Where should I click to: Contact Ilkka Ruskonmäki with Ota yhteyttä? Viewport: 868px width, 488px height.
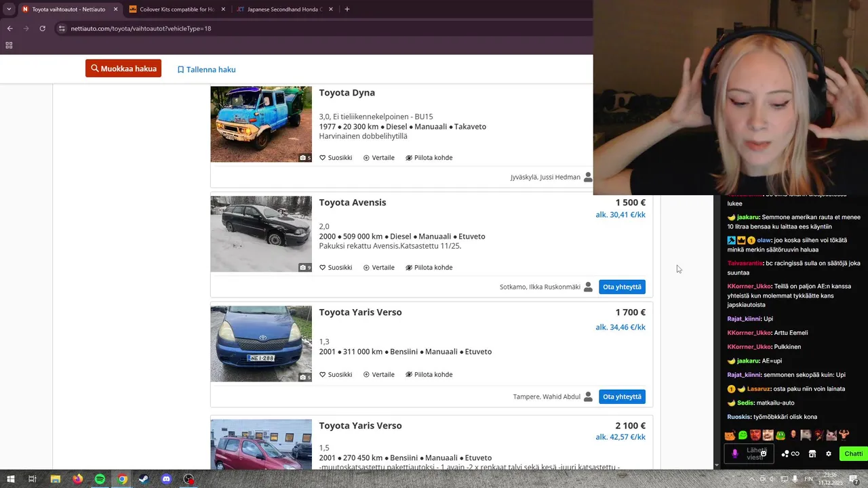click(x=622, y=287)
